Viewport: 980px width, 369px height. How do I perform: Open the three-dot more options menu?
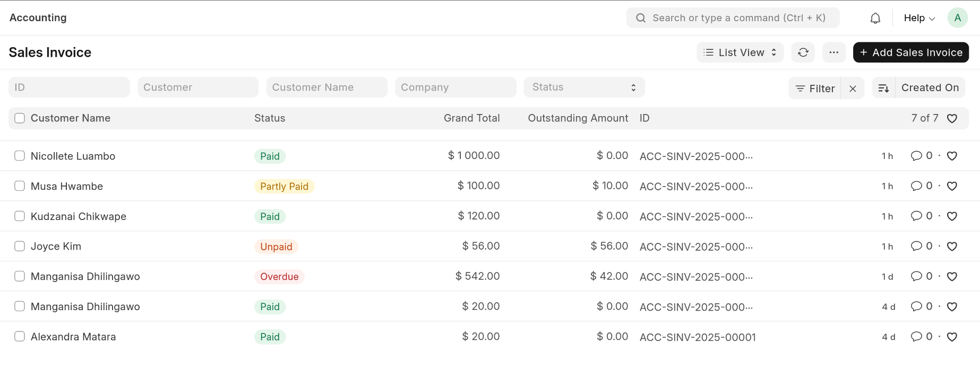click(x=834, y=52)
